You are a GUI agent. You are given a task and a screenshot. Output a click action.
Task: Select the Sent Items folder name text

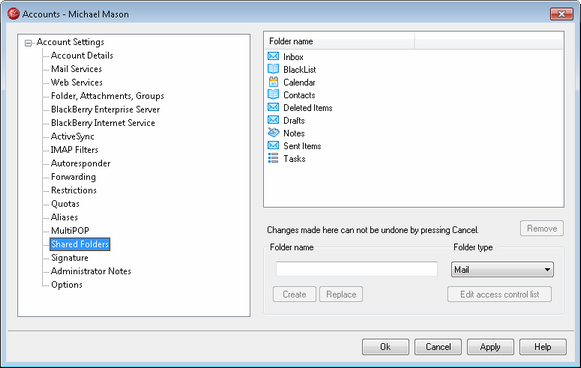(x=302, y=146)
